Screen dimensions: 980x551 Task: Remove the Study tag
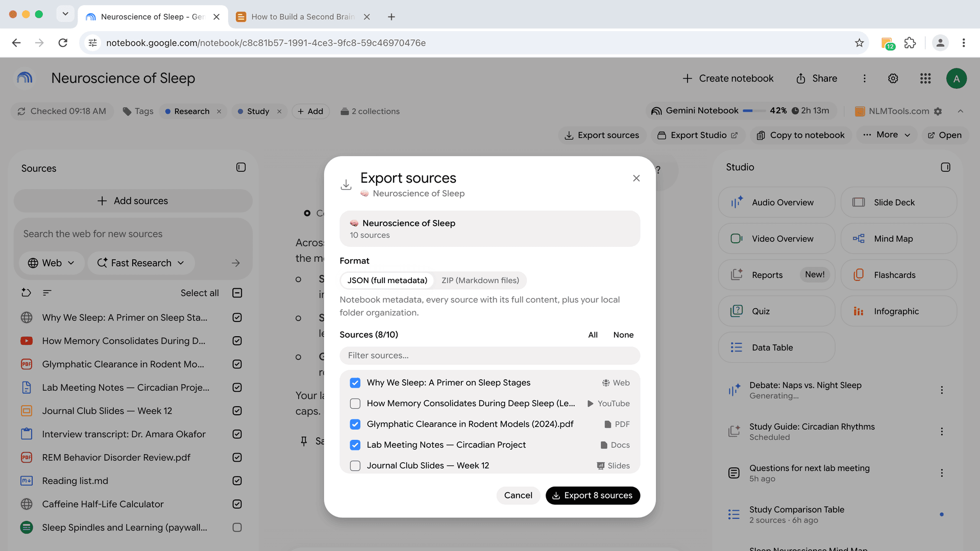click(x=279, y=111)
